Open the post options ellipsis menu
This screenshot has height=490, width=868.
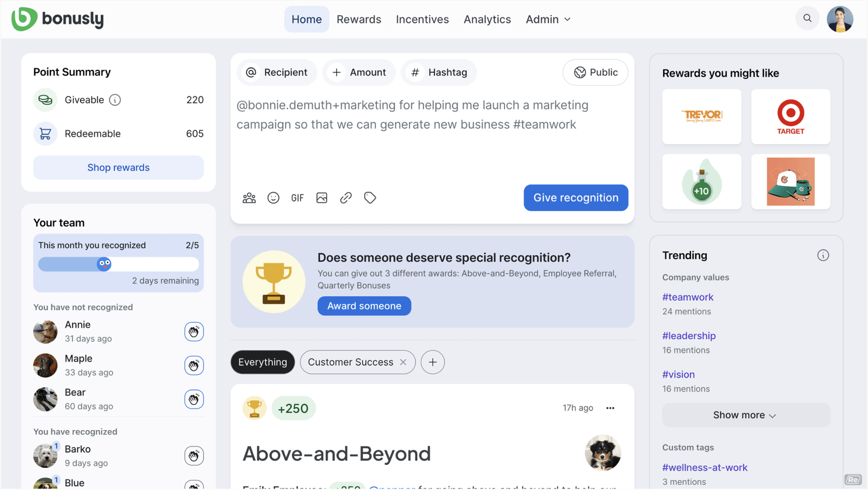coord(610,408)
